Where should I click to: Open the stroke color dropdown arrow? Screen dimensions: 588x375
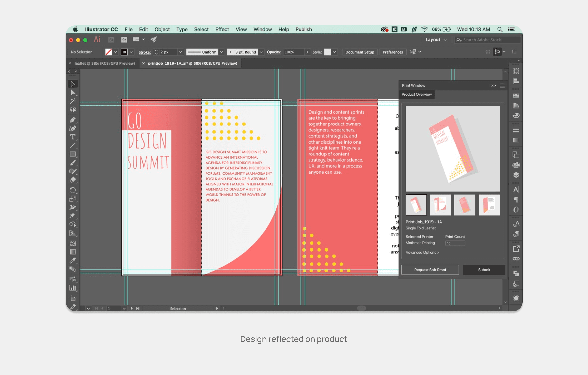pyautogui.click(x=131, y=52)
